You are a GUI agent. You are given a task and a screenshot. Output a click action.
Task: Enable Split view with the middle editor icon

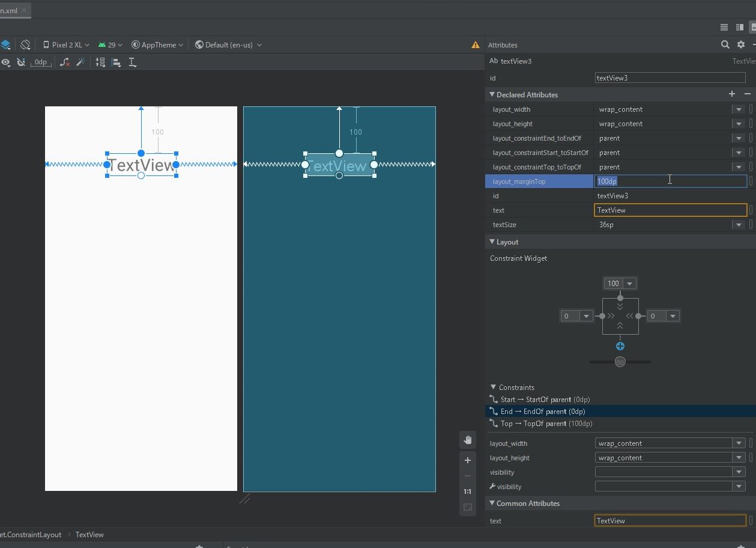pyautogui.click(x=740, y=27)
